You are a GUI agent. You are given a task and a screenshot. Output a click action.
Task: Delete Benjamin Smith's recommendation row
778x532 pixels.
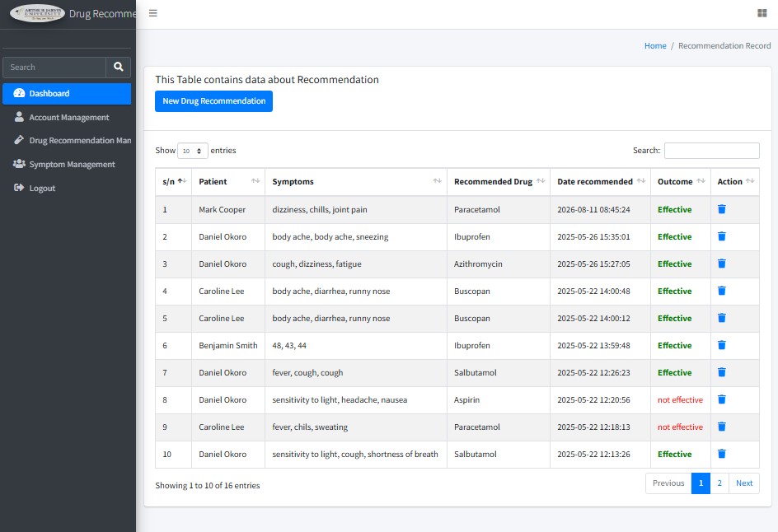pos(722,345)
